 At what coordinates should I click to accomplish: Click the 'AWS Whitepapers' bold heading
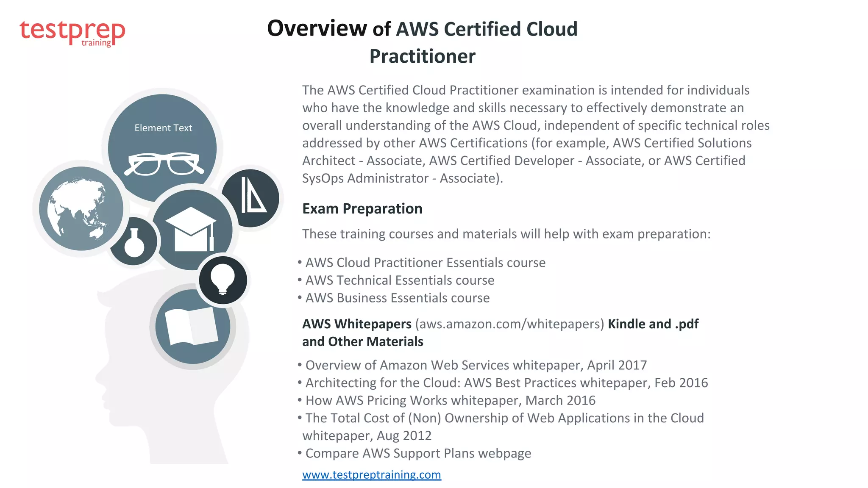pos(356,324)
